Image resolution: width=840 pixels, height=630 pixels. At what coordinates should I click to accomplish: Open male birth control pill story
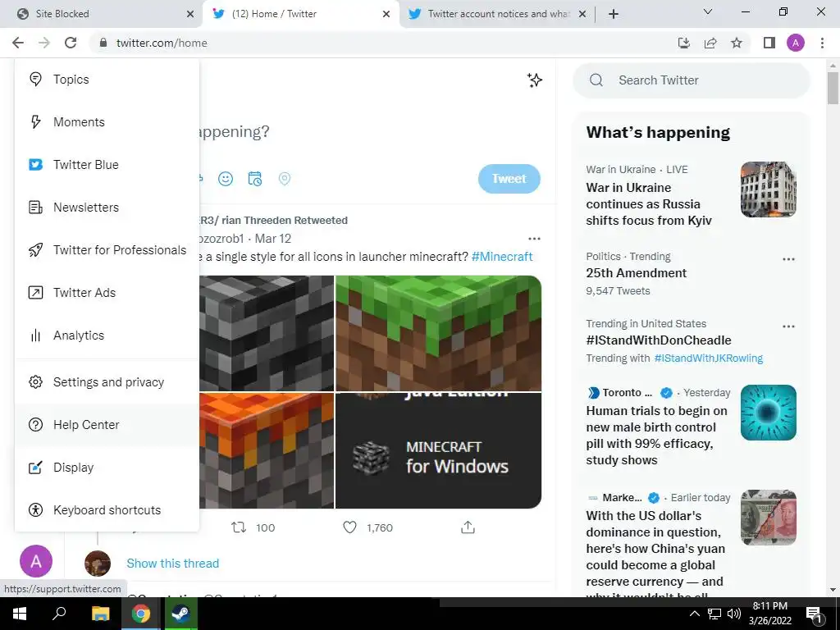click(657, 436)
